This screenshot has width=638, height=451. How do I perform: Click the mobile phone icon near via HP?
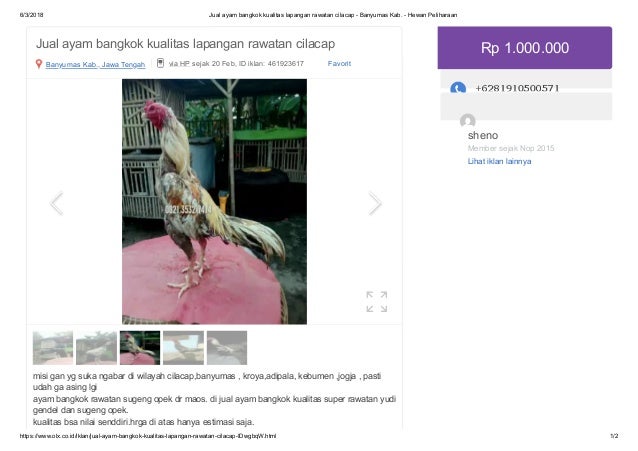161,63
